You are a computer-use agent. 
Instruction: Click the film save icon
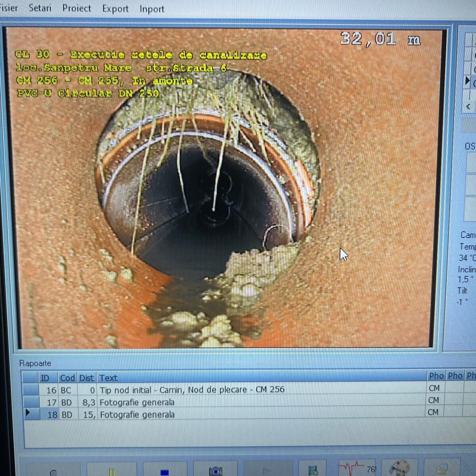click(313, 470)
